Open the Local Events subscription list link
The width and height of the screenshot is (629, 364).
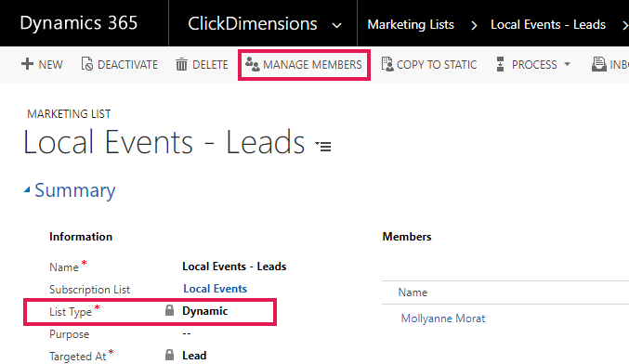215,289
